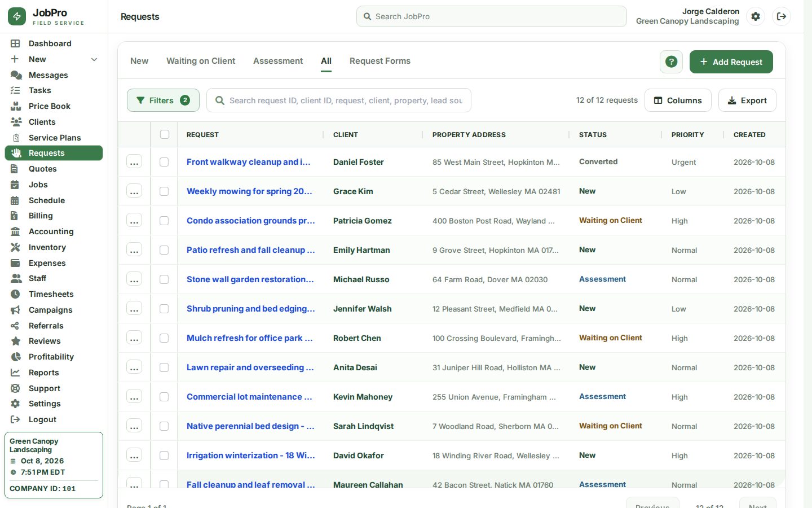This screenshot has height=508, width=812.
Task: Check the Emily Hartman request row
Action: [164, 250]
